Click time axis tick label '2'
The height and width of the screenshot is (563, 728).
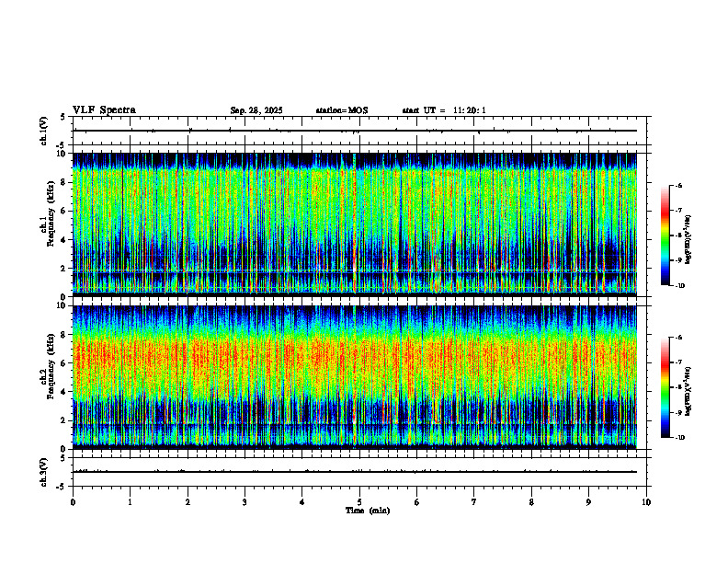(x=188, y=502)
